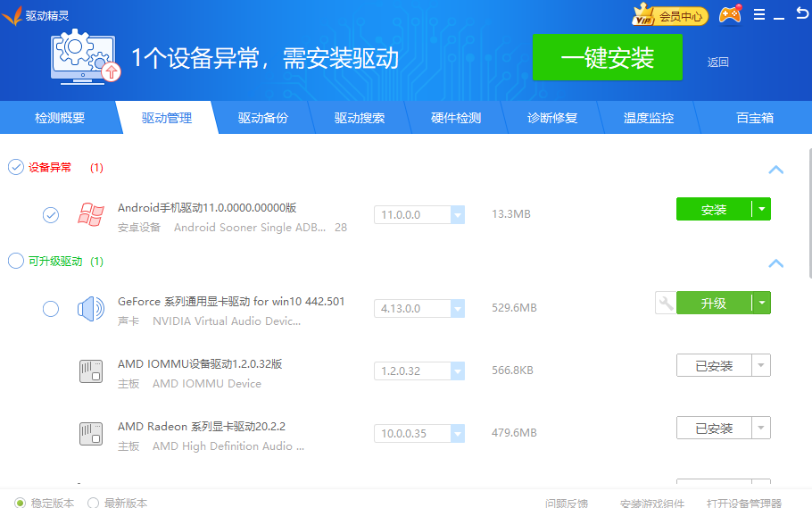Click the 566.8KB size value

pyautogui.click(x=512, y=371)
